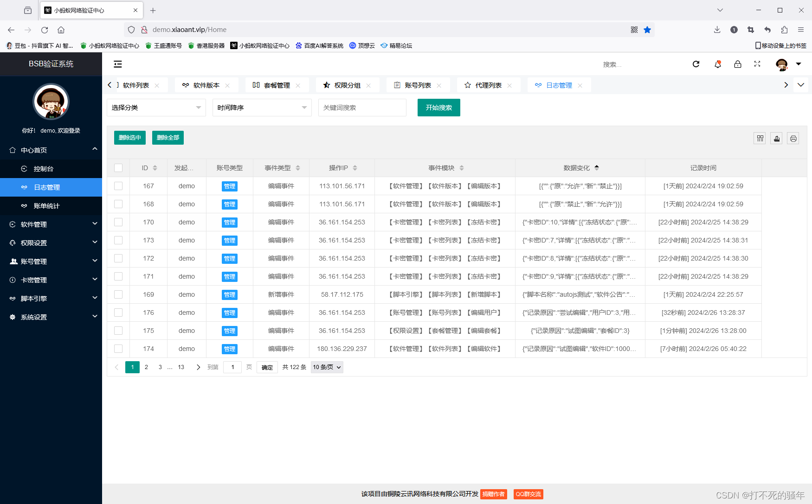Toggle the select-all checkbox in the table header
This screenshot has width=812, height=504.
tap(118, 168)
